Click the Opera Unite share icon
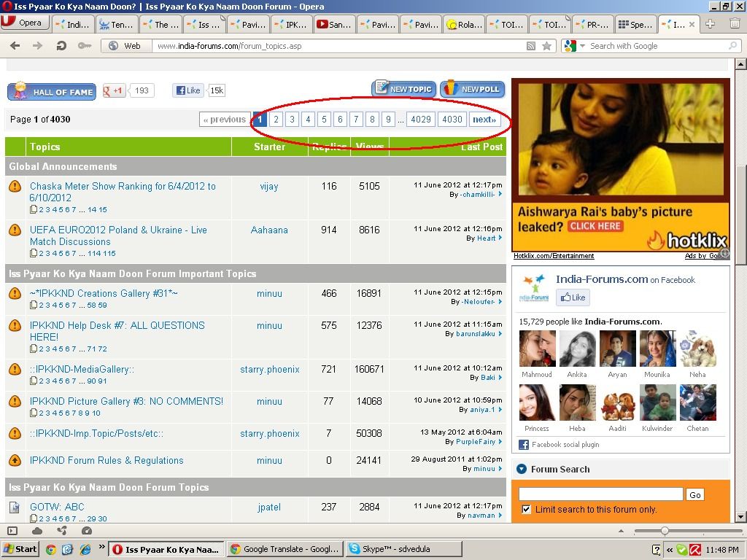 pyautogui.click(x=62, y=531)
